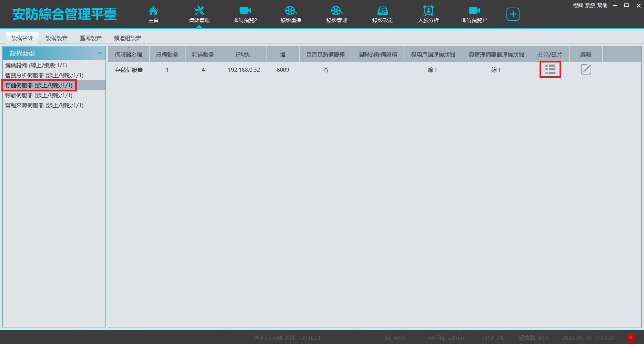The width and height of the screenshot is (644, 344).
Task: Click 與管理伺服器連接狀態 column header
Action: pos(496,55)
